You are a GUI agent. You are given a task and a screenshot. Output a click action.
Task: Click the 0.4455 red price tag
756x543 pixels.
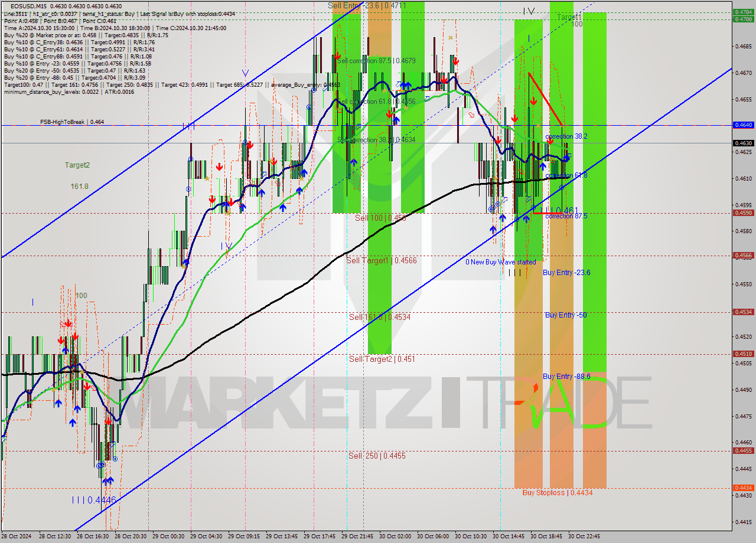[743, 451]
